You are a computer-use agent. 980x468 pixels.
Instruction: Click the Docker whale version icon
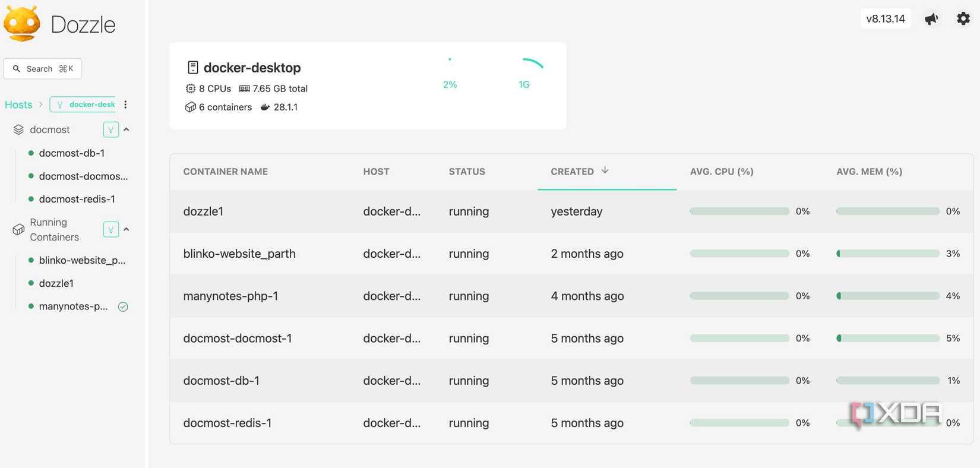tap(265, 107)
